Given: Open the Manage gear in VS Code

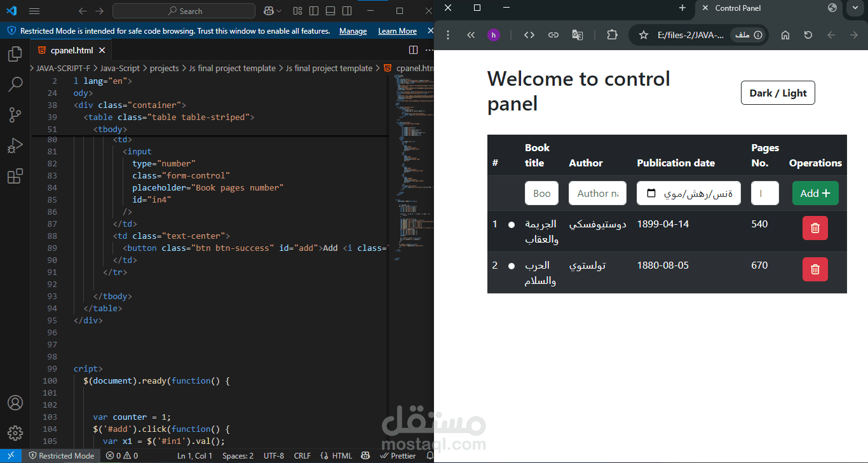Looking at the screenshot, I should [x=15, y=433].
